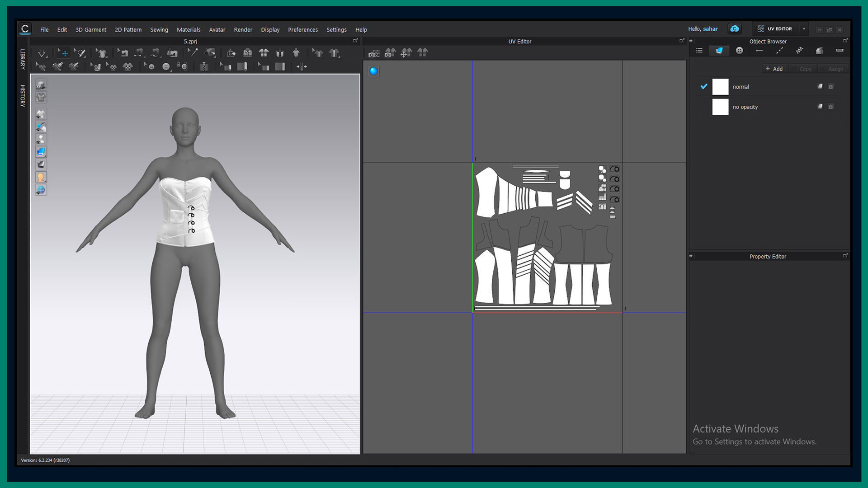Open the Topstitch dashed-line tab in Object Browser
868x488 pixels.
coord(779,51)
